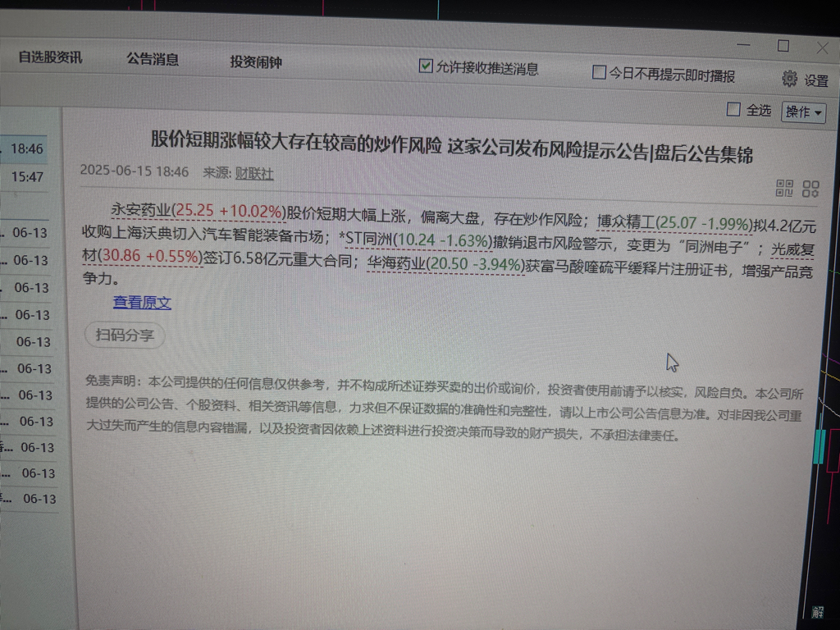
Task: Click the grid layout icon next to the QR icon
Action: [x=810, y=189]
